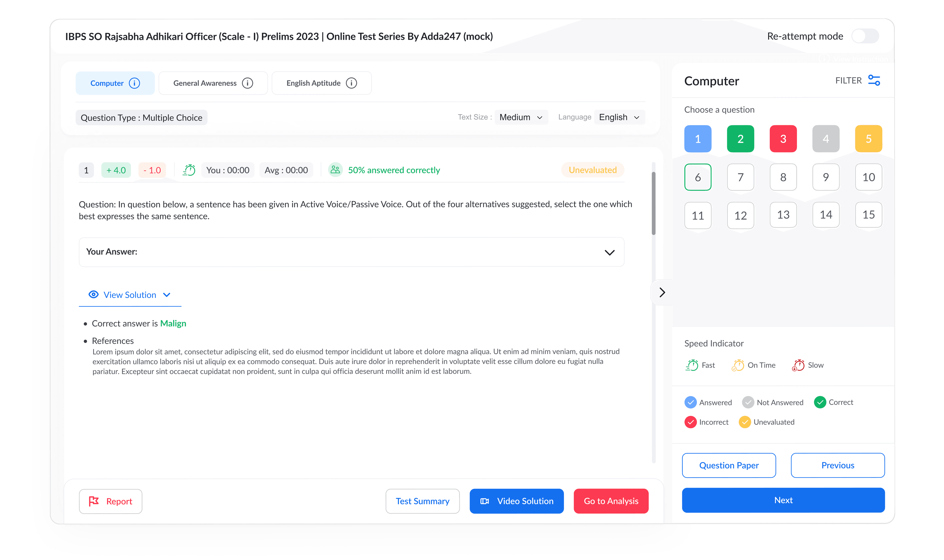Open the FILTER sliders icon
Viewport: 944px width, 560px height.
tap(874, 80)
